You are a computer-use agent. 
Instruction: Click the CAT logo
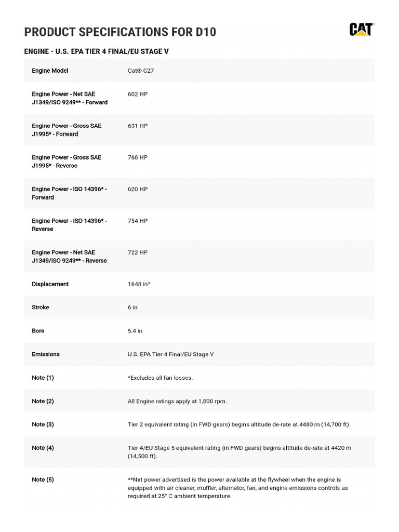tap(362, 30)
